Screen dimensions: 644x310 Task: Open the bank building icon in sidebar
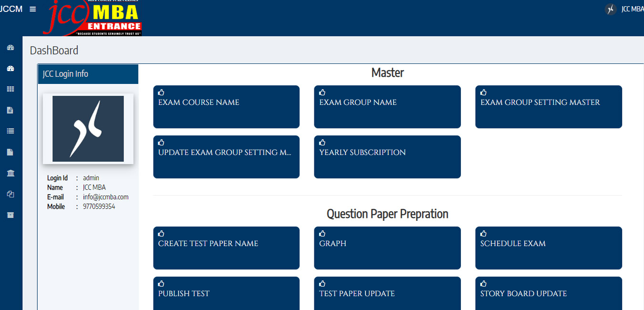tap(10, 173)
